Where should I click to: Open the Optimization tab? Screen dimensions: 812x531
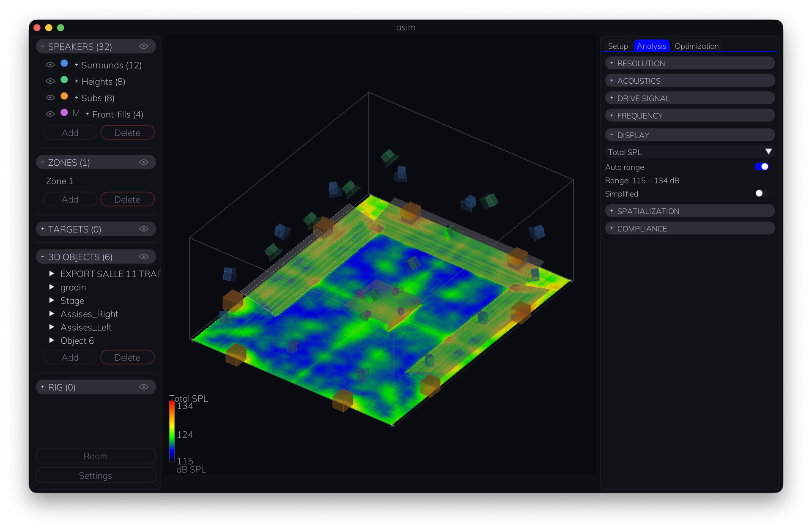(697, 46)
